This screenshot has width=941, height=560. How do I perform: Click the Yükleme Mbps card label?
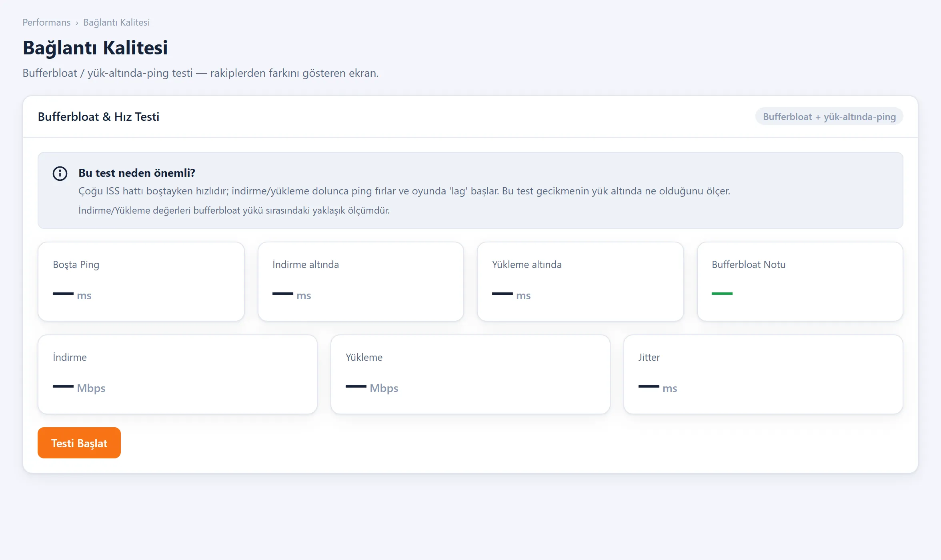[364, 357]
